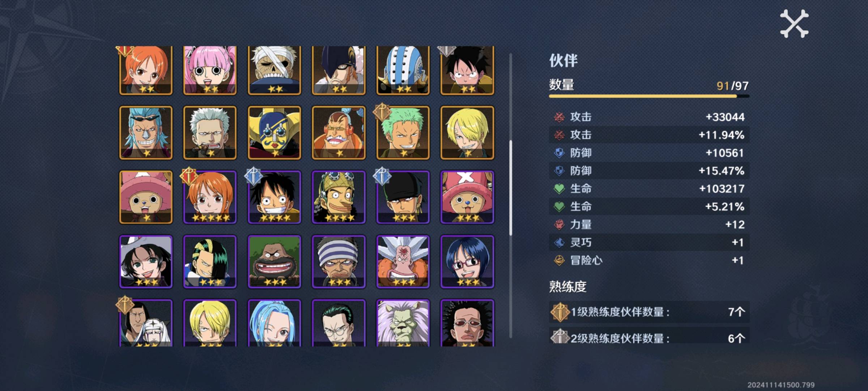Open the Chopper X-hat three-star card
Viewport: 868px width, 391px height.
click(467, 197)
